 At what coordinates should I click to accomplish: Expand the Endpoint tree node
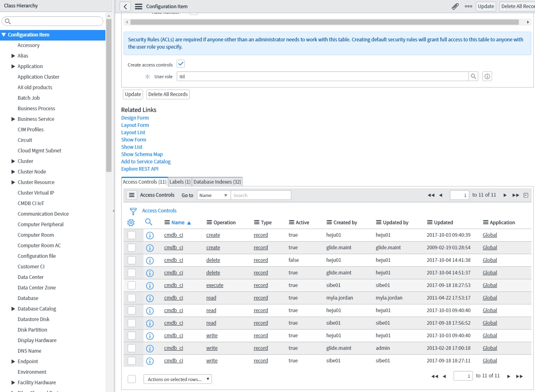[x=13, y=362]
